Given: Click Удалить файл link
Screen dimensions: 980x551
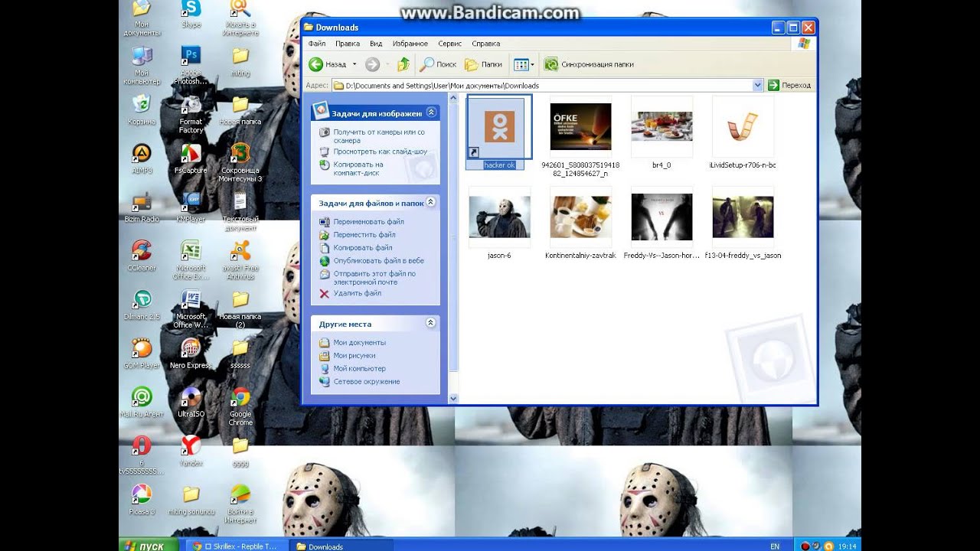Looking at the screenshot, I should tap(357, 293).
